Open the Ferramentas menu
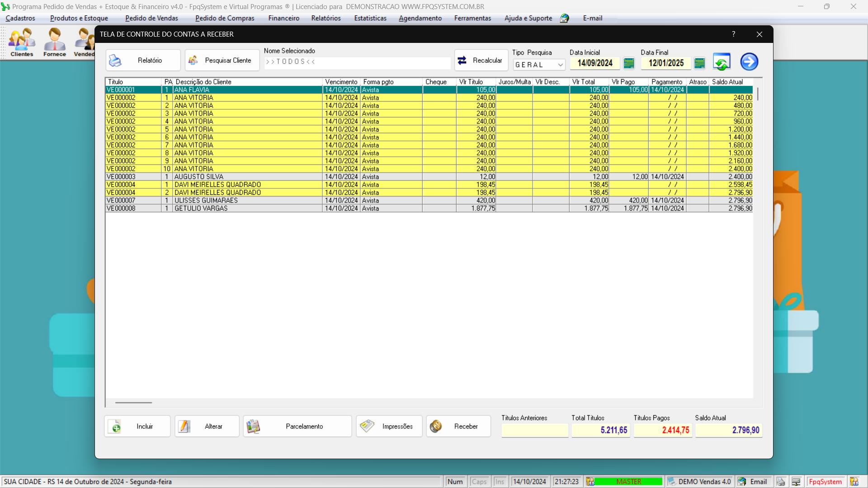The image size is (868, 488). (472, 18)
